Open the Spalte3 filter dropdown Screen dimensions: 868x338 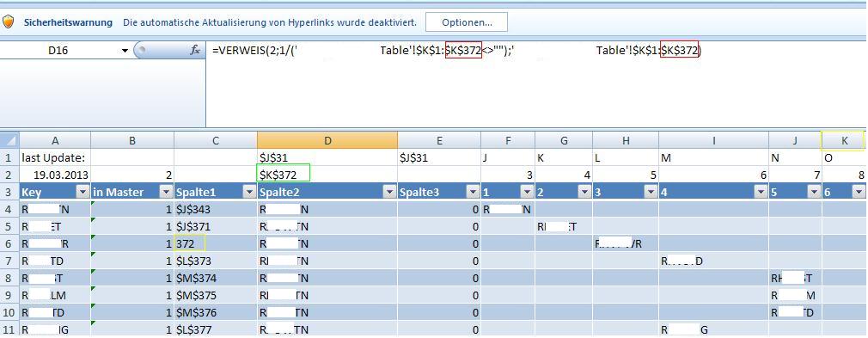(x=474, y=193)
